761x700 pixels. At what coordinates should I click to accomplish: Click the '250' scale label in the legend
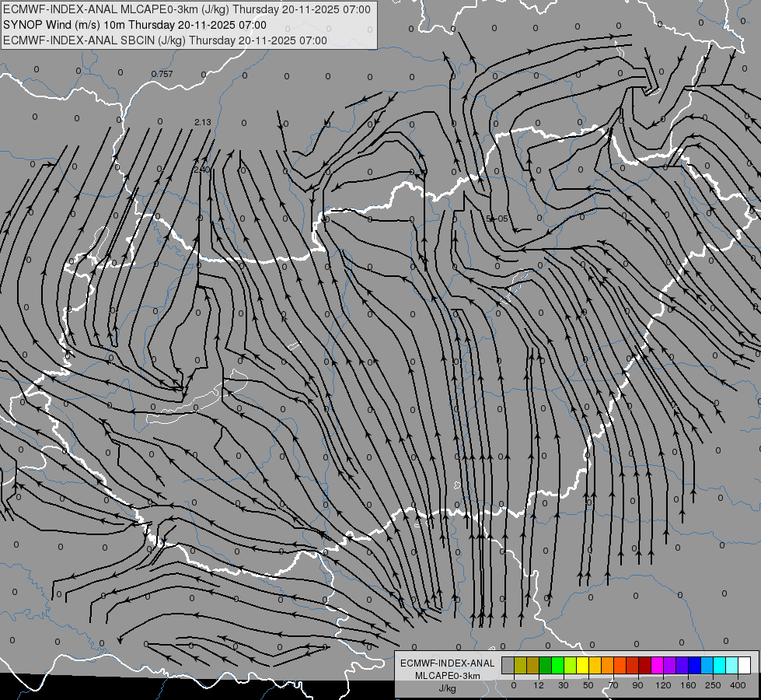pyautogui.click(x=713, y=685)
